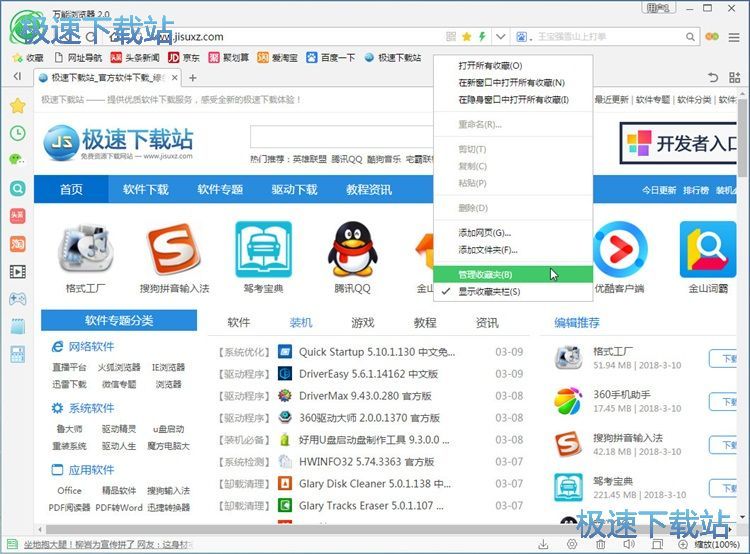The height and width of the screenshot is (554, 750).
Task: Open 网址导航 bookmark
Action: pos(78,57)
